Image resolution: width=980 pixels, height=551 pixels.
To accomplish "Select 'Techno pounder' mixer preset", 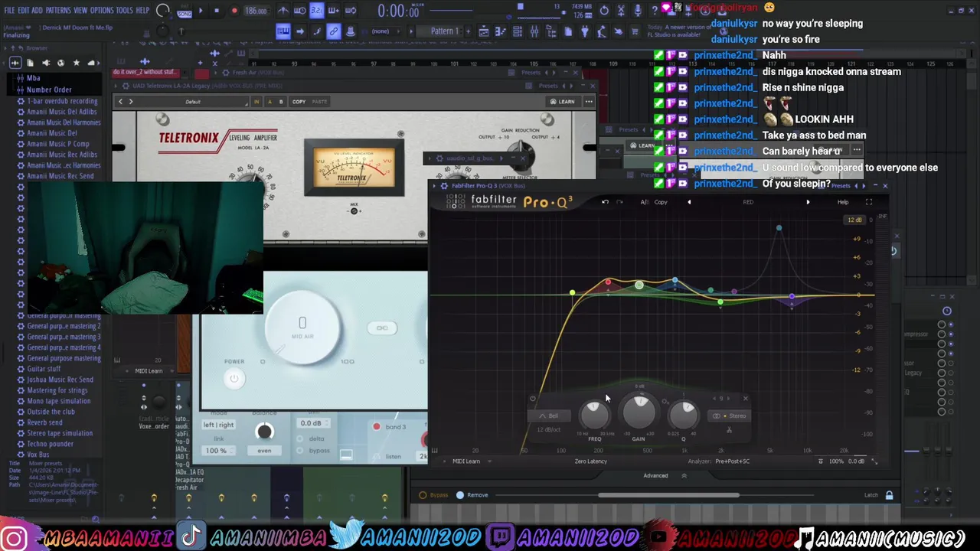I will click(50, 444).
